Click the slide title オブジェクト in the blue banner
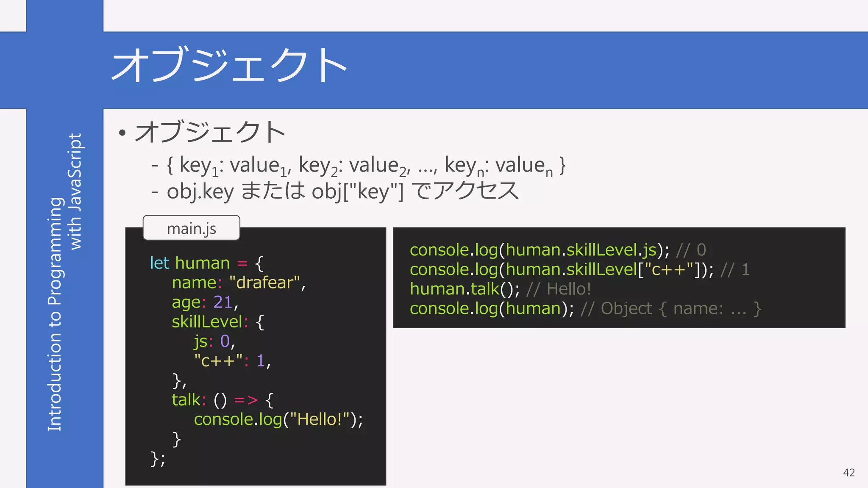The height and width of the screenshot is (488, 868). 229,65
